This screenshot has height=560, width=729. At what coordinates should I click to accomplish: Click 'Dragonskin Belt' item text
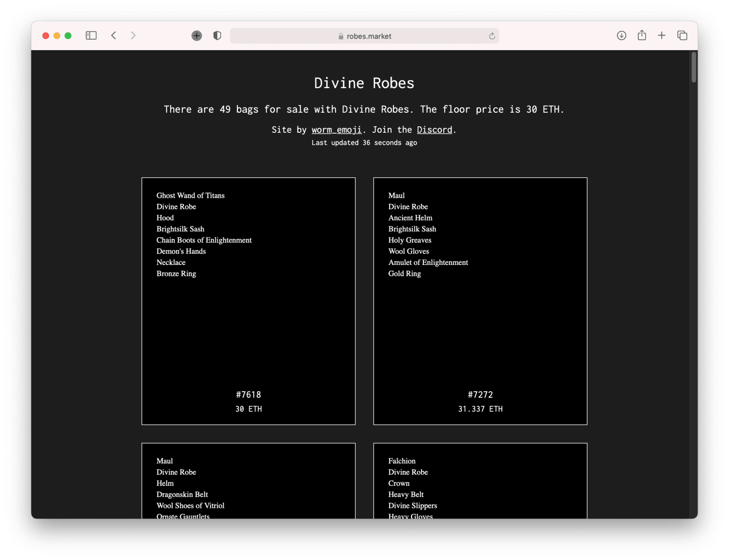(182, 494)
